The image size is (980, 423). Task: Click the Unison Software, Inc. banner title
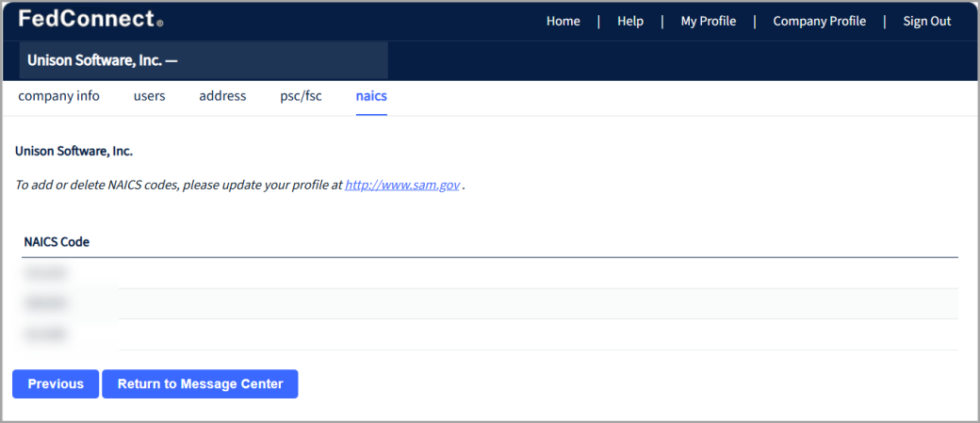103,60
